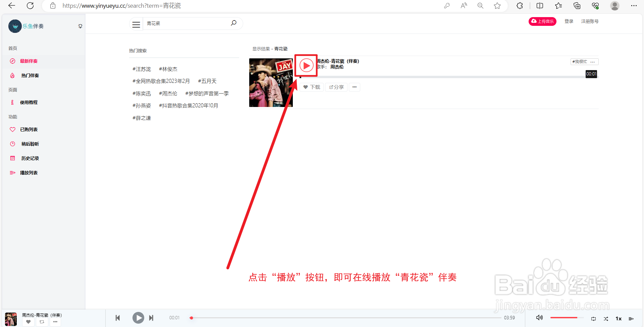The height and width of the screenshot is (327, 644).
Task: Click the 下载 download button
Action: click(x=312, y=87)
